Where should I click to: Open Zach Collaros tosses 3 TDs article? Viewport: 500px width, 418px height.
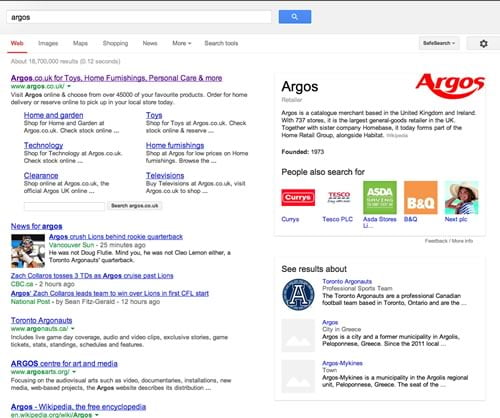tap(92, 276)
